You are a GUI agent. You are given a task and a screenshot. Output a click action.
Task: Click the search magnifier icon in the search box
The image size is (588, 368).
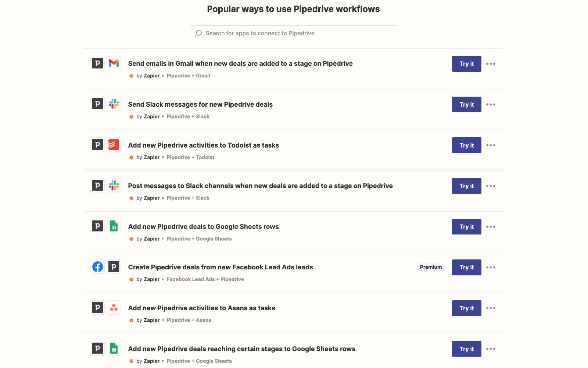tap(198, 33)
